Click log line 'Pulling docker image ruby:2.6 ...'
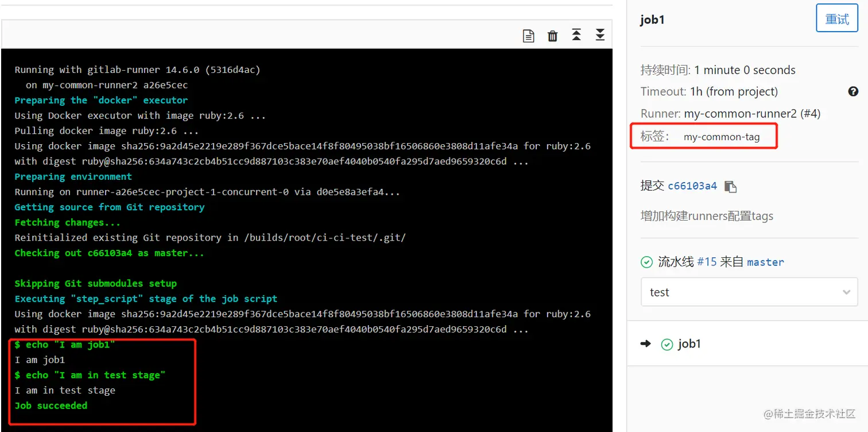The height and width of the screenshot is (432, 868). tap(107, 131)
